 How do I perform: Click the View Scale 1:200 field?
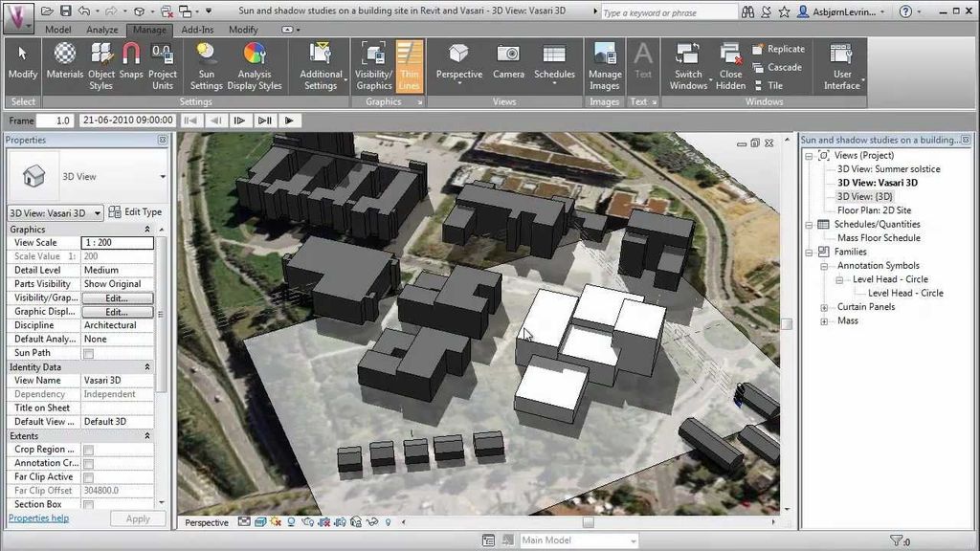pyautogui.click(x=118, y=242)
